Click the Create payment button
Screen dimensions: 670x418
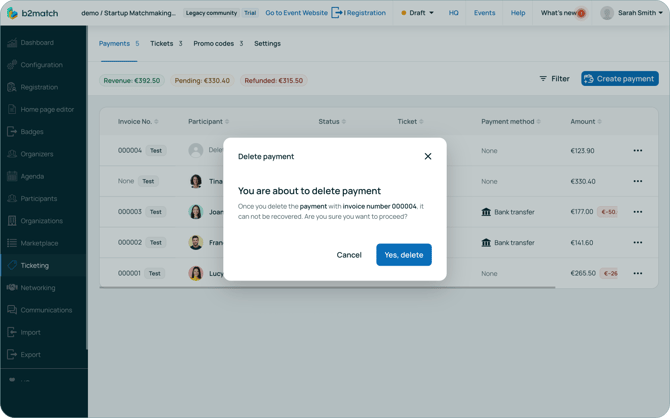pos(620,79)
